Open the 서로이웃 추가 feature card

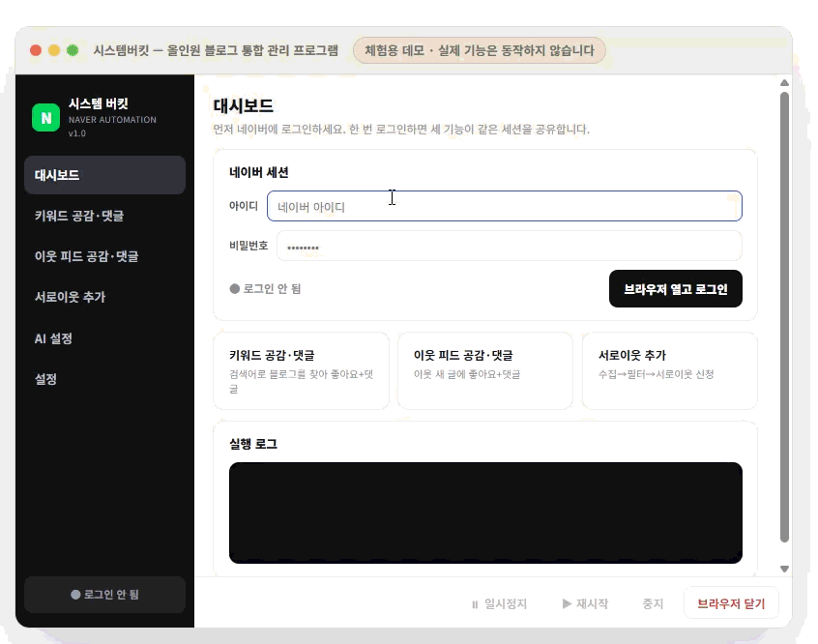point(670,371)
